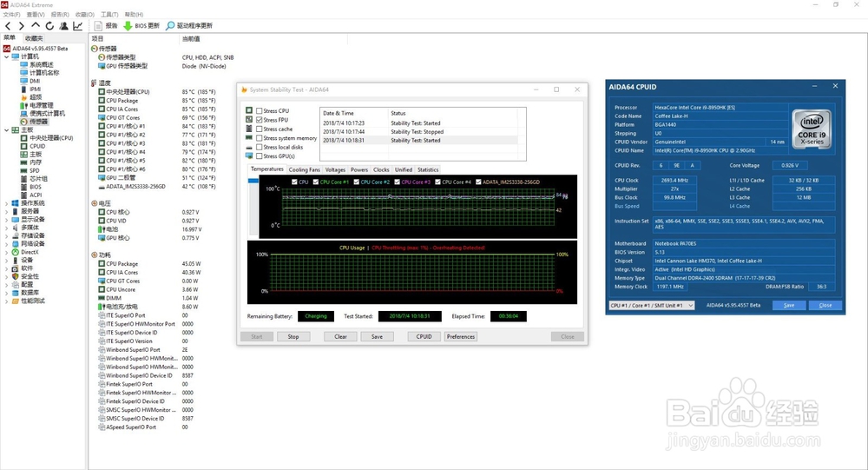Enable the Stress local disks checkbox
Screen dimensions: 868x470
pyautogui.click(x=259, y=148)
